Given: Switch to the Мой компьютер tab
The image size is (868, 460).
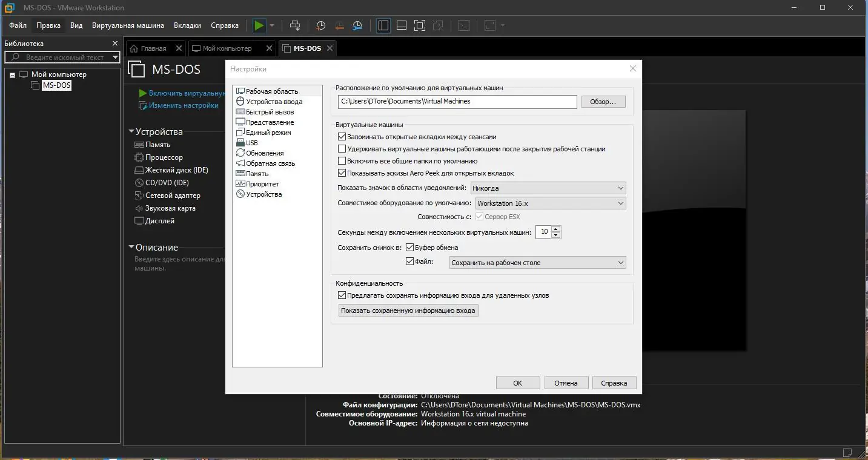Looking at the screenshot, I should click(228, 48).
